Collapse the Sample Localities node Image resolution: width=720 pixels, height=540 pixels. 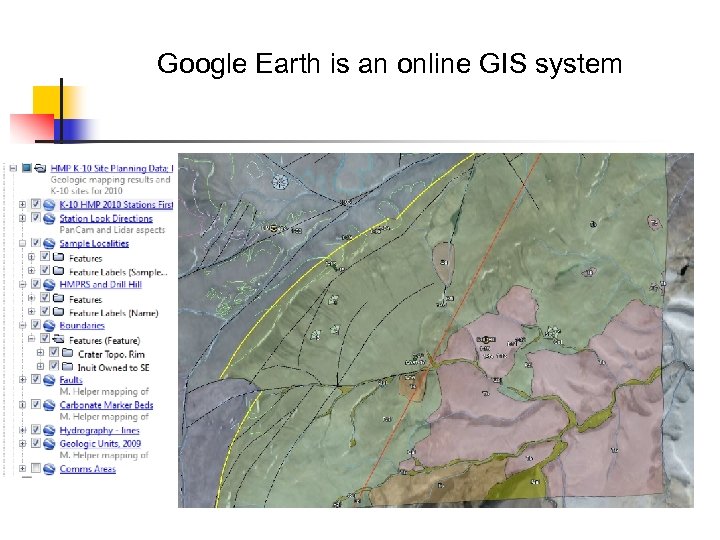point(22,243)
